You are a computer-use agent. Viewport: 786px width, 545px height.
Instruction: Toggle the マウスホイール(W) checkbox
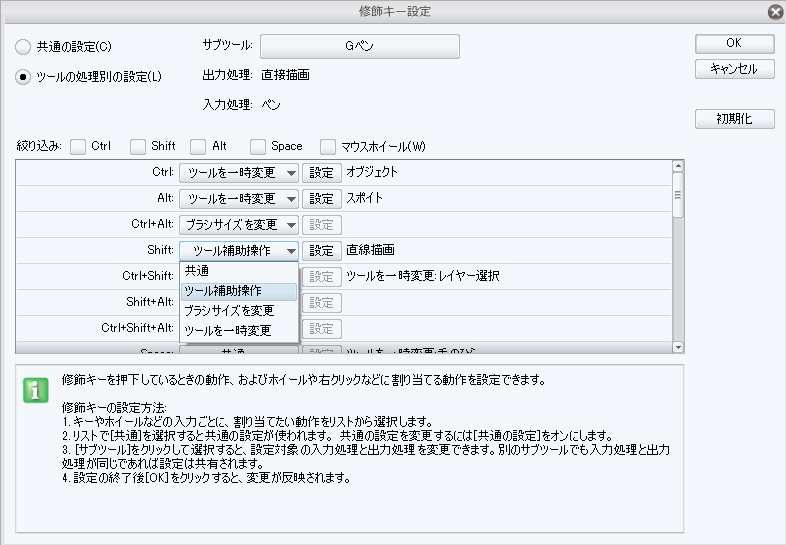point(328,147)
